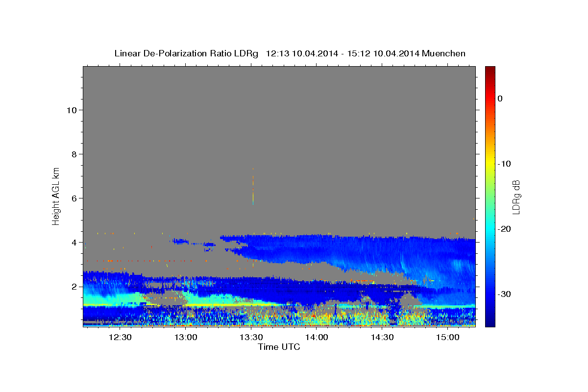
Task: Click the 12:30 time tick label
Action: 120,338
